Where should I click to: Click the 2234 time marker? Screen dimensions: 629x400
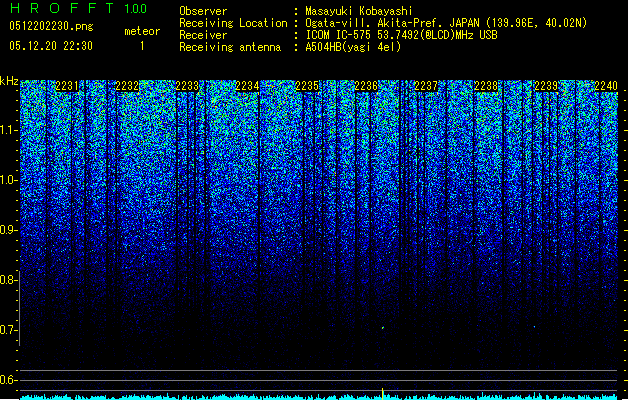point(247,86)
